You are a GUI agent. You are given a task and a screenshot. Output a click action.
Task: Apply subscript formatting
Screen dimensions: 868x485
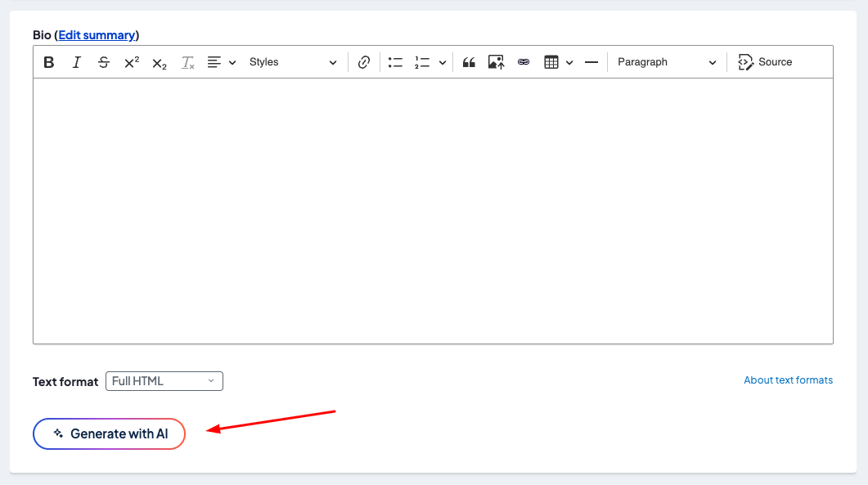pyautogui.click(x=160, y=62)
